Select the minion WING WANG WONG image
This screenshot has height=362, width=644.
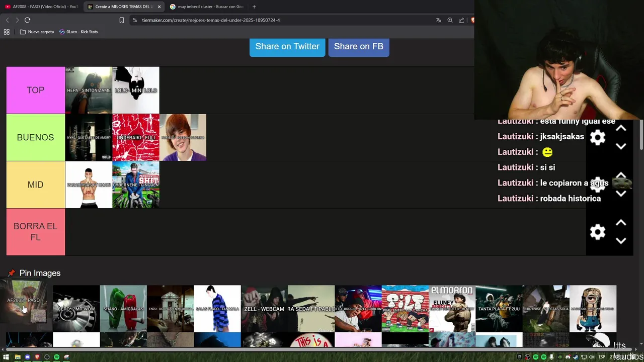pos(593,309)
